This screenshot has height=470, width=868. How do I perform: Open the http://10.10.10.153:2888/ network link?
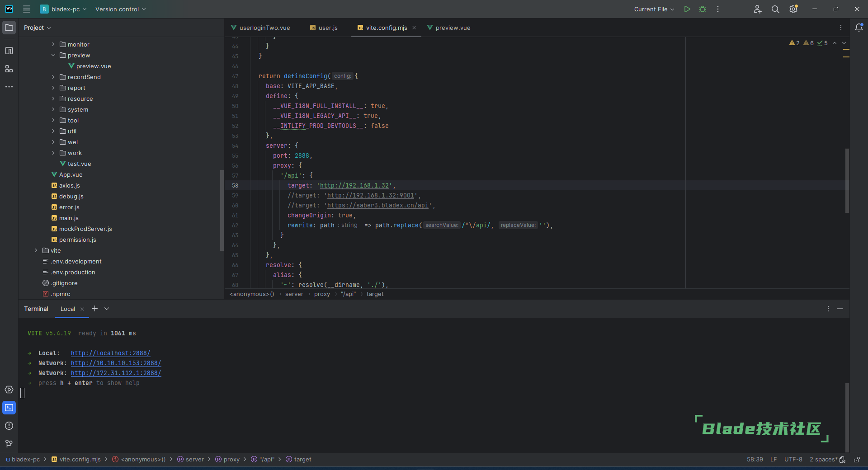pyautogui.click(x=116, y=363)
